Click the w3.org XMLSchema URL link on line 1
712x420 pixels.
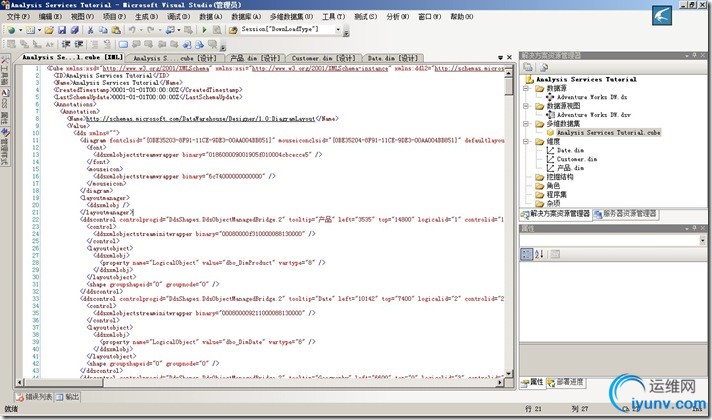coord(156,69)
